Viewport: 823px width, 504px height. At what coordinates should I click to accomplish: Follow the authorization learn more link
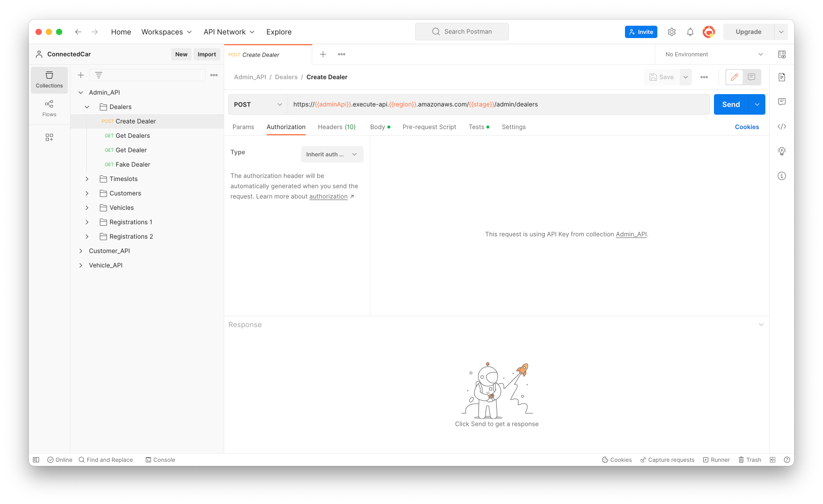[329, 196]
